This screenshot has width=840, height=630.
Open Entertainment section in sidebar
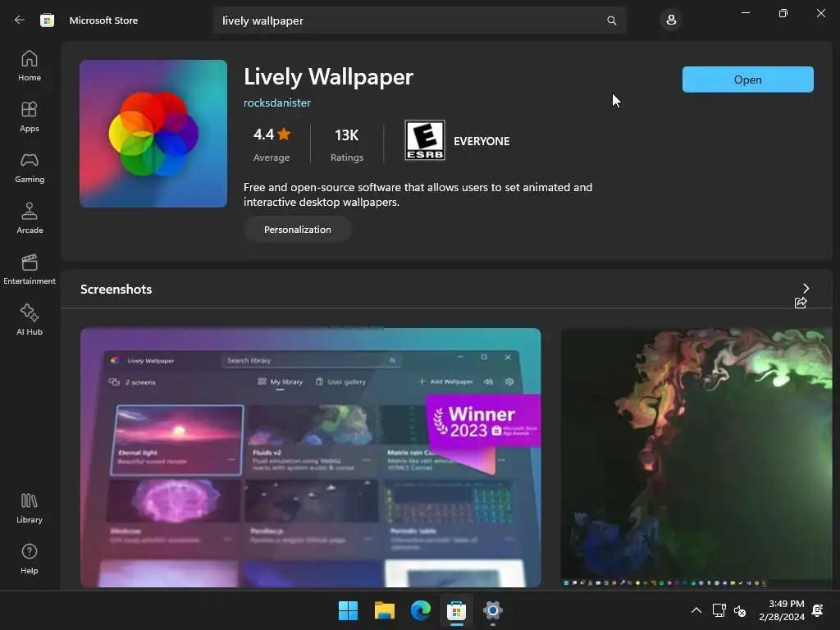pos(30,269)
